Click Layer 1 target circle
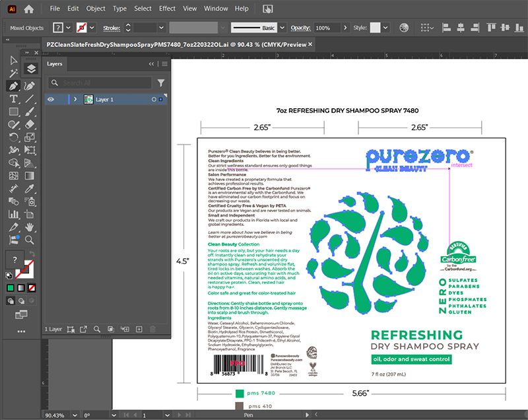The image size is (528, 420). tap(154, 99)
